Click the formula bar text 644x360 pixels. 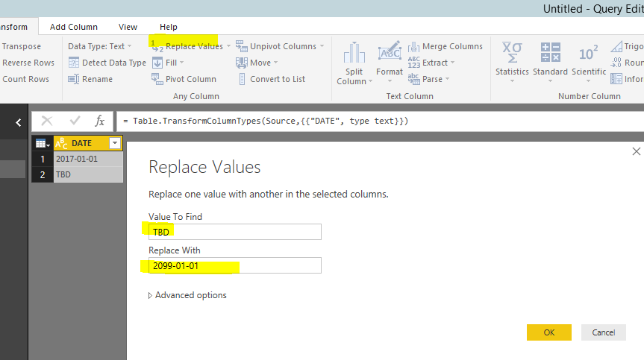coord(266,121)
